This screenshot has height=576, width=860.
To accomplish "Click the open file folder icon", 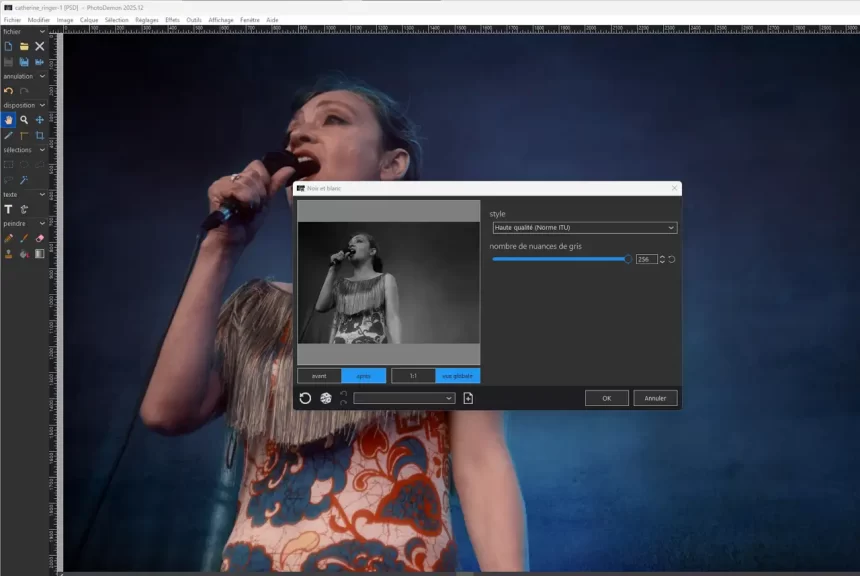I will (x=24, y=46).
